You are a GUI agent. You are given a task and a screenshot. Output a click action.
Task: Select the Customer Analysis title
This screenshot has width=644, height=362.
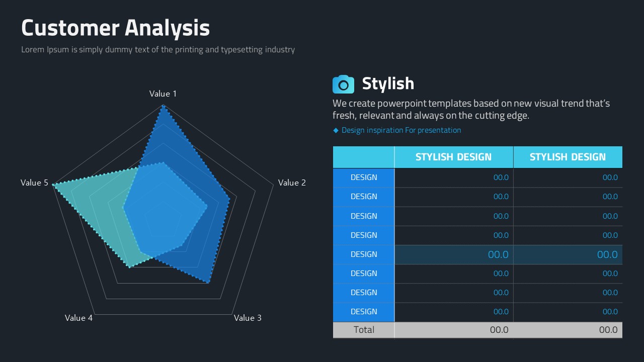click(115, 28)
